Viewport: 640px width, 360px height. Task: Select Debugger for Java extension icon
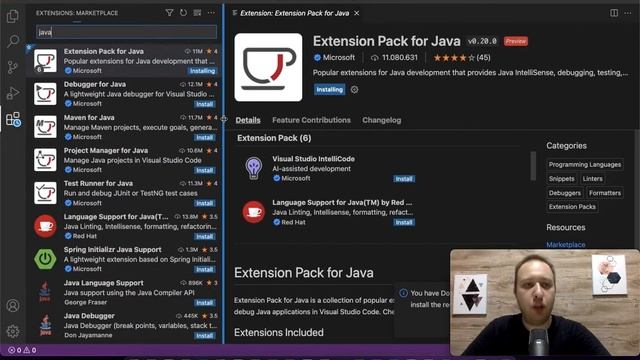45,94
